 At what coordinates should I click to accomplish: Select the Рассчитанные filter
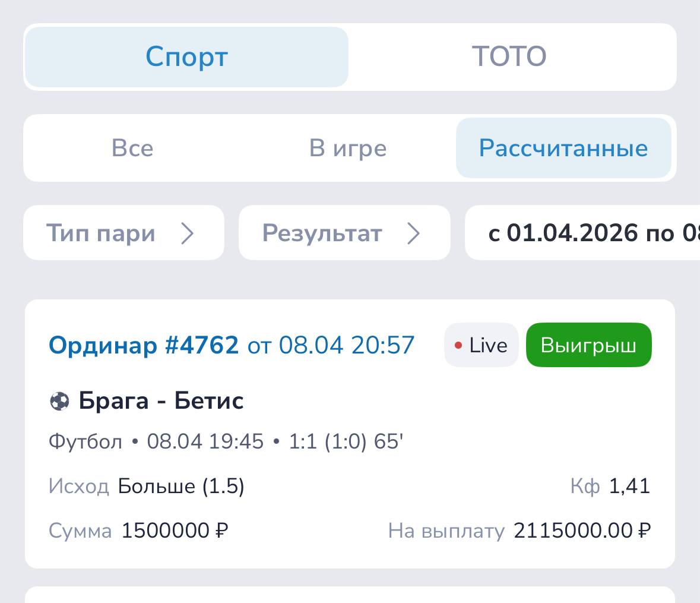tap(563, 148)
